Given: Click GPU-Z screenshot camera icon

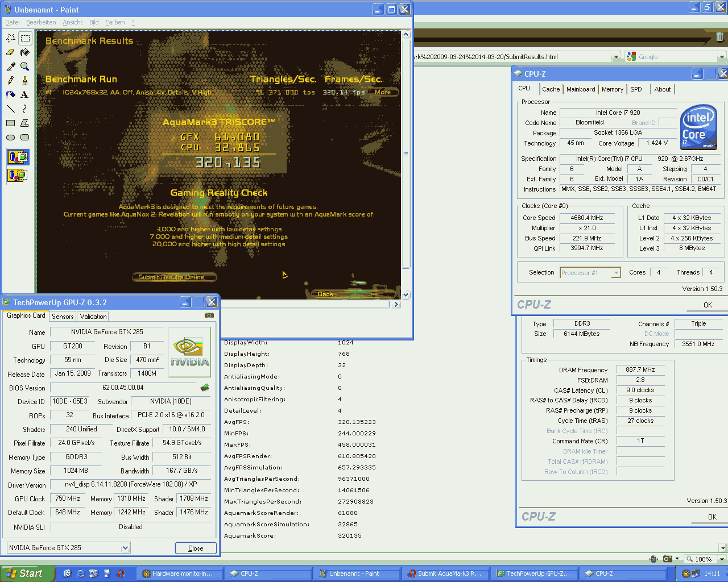Looking at the screenshot, I should point(209,315).
